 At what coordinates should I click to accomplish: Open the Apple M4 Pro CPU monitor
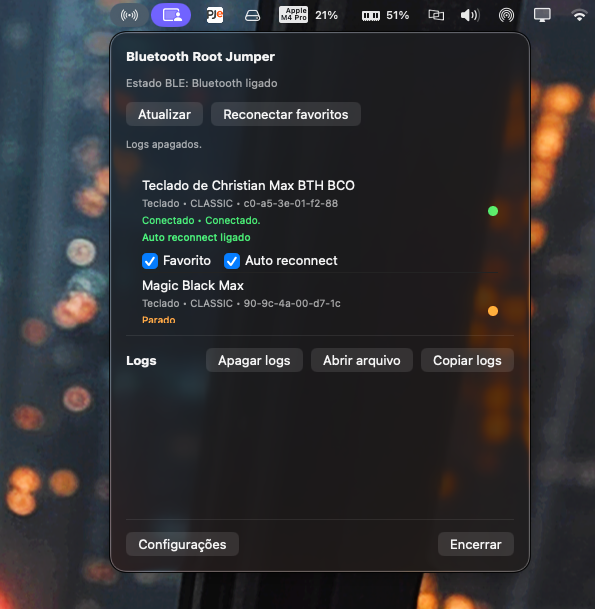tap(294, 15)
